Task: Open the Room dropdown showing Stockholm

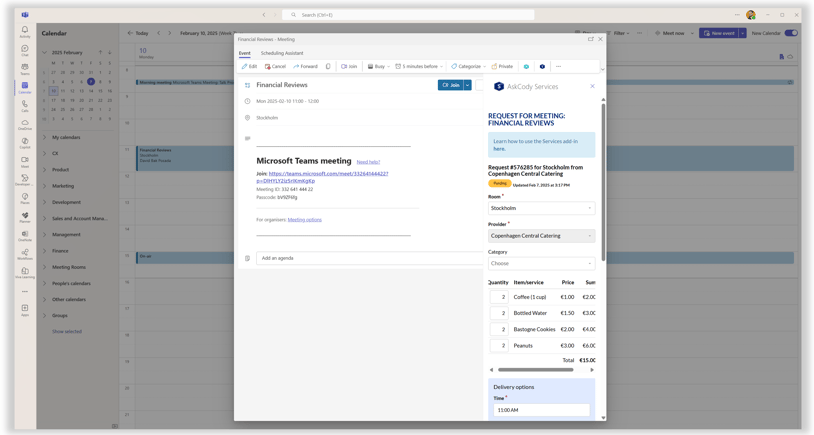Action: point(541,208)
